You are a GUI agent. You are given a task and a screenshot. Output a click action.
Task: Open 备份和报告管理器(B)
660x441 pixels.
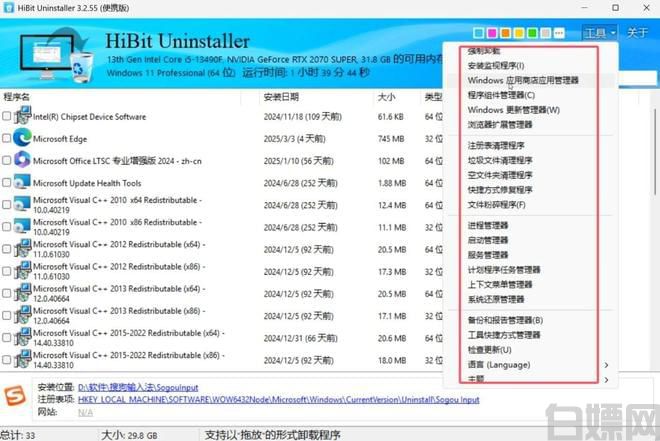click(x=505, y=320)
